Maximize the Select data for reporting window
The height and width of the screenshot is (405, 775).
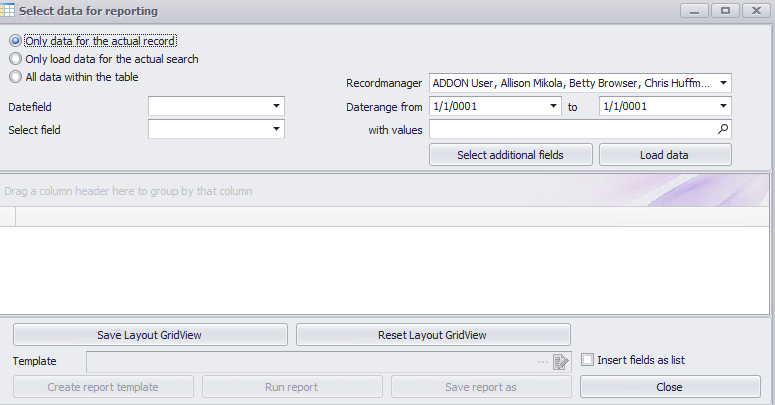click(x=725, y=10)
